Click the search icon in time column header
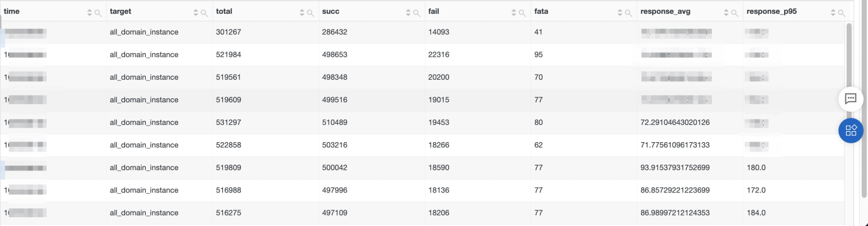 click(x=98, y=13)
